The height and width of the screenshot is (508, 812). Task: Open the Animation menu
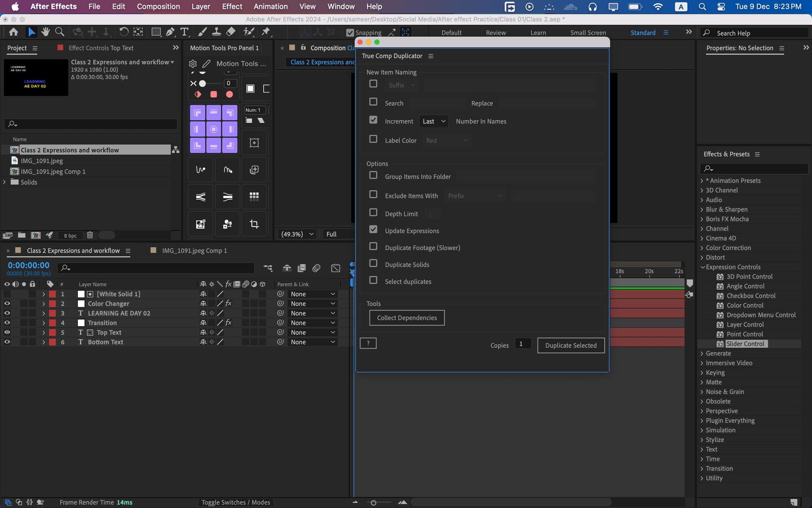[271, 6]
